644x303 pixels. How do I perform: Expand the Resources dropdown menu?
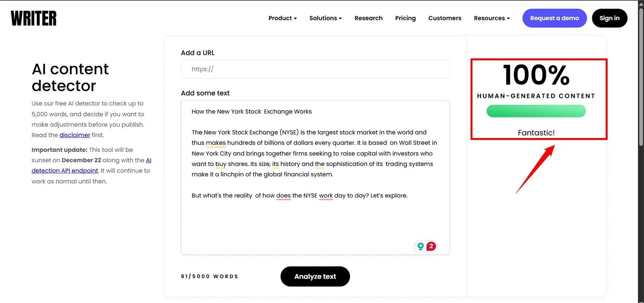(x=491, y=18)
